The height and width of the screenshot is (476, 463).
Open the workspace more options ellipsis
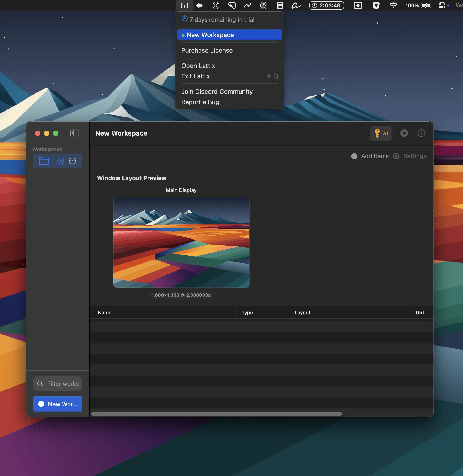pos(73,161)
